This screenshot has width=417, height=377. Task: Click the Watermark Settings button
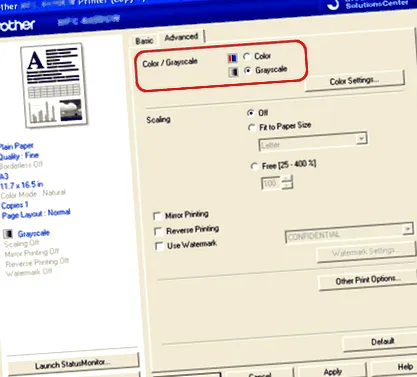[366, 252]
